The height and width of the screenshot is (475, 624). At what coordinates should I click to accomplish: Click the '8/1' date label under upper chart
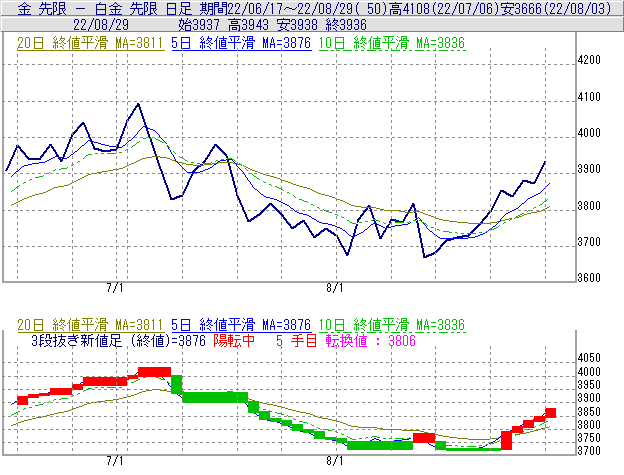[x=335, y=288]
